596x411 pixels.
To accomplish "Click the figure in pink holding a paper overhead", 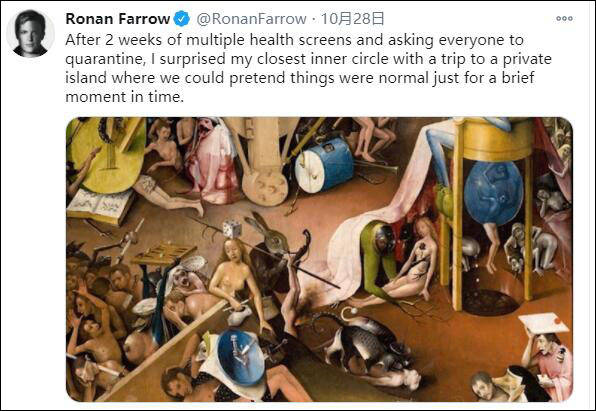I will 547,352.
